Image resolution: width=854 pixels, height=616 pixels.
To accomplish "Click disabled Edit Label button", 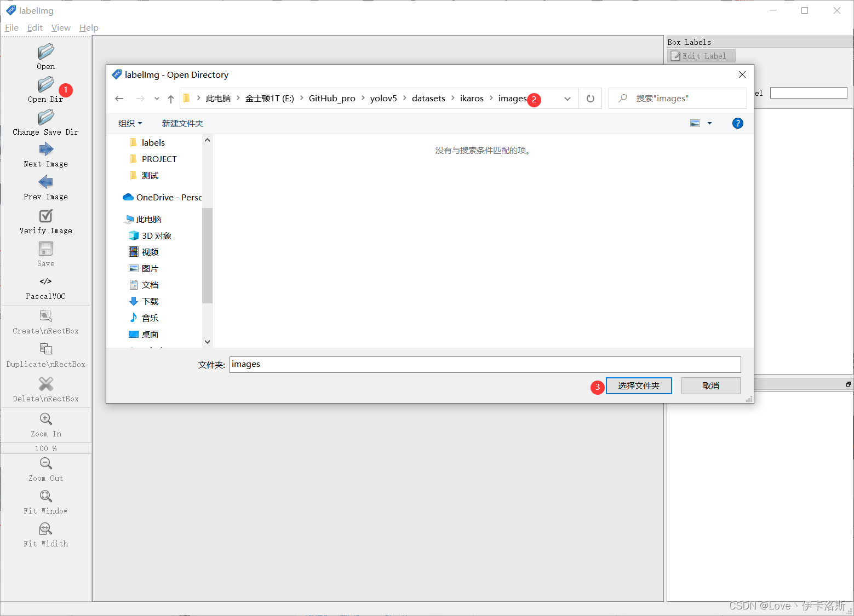I will 701,56.
